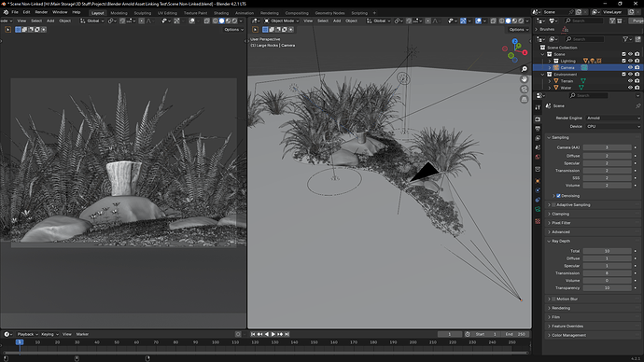Open Playback menu in timeline
Screen dimensions: 644x362
click(27, 334)
